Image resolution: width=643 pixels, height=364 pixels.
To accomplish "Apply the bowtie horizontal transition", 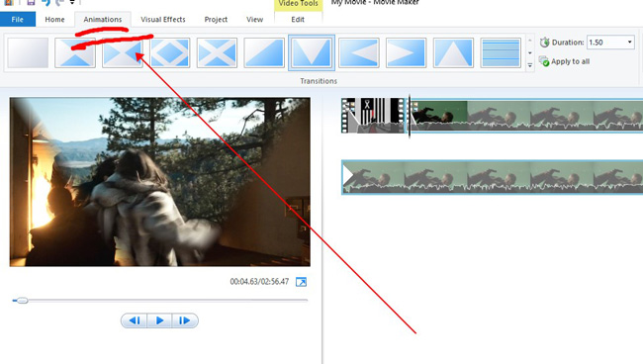I will (123, 52).
